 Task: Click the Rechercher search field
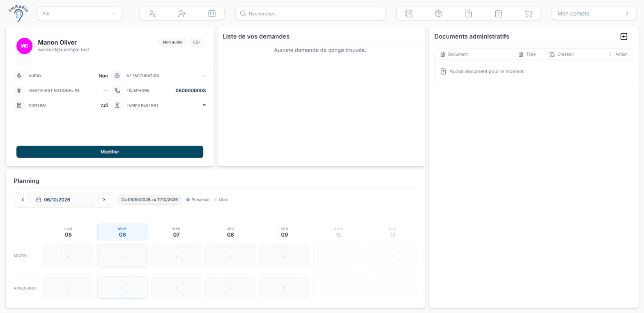click(310, 14)
